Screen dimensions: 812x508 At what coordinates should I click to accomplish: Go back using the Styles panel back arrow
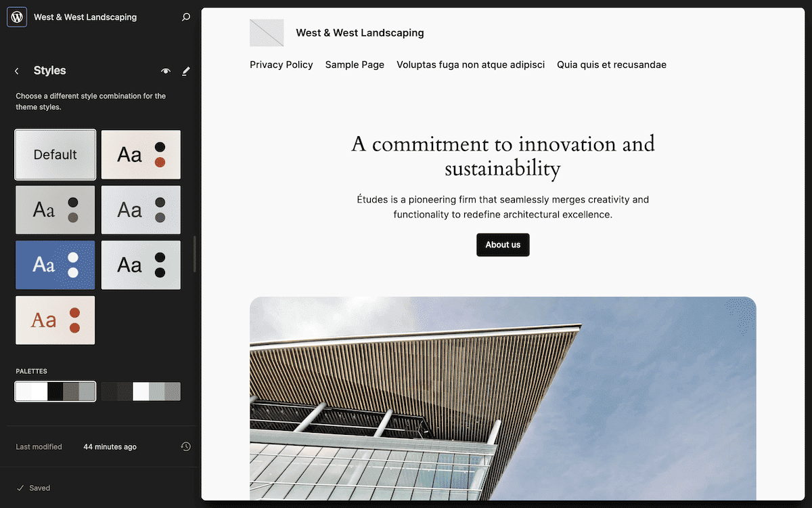16,70
